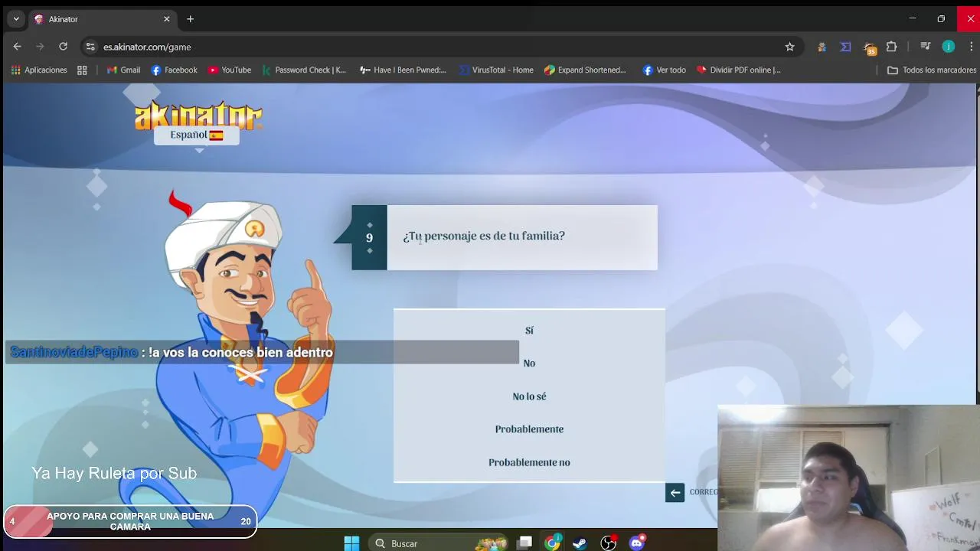Click the webcam overlay thumbnail
Viewport: 980px width, 551px height.
[x=848, y=478]
